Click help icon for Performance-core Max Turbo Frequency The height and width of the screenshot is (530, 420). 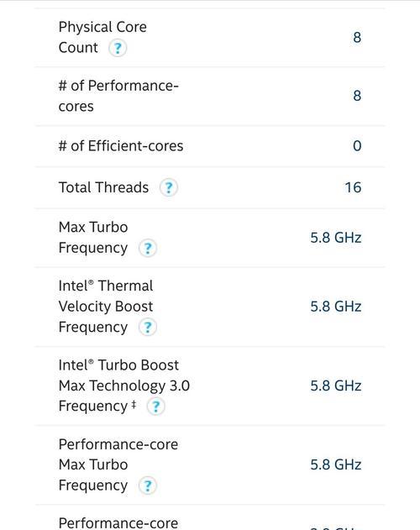pyautogui.click(x=148, y=485)
